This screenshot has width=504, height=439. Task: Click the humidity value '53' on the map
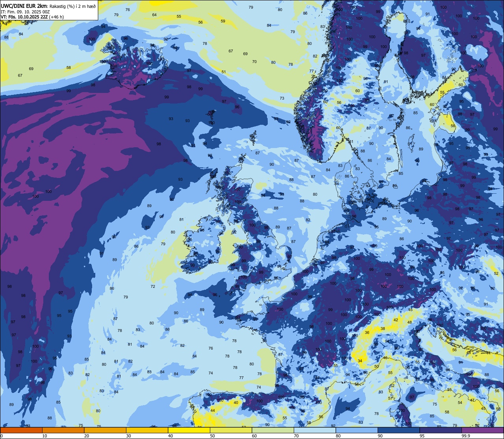point(449,390)
